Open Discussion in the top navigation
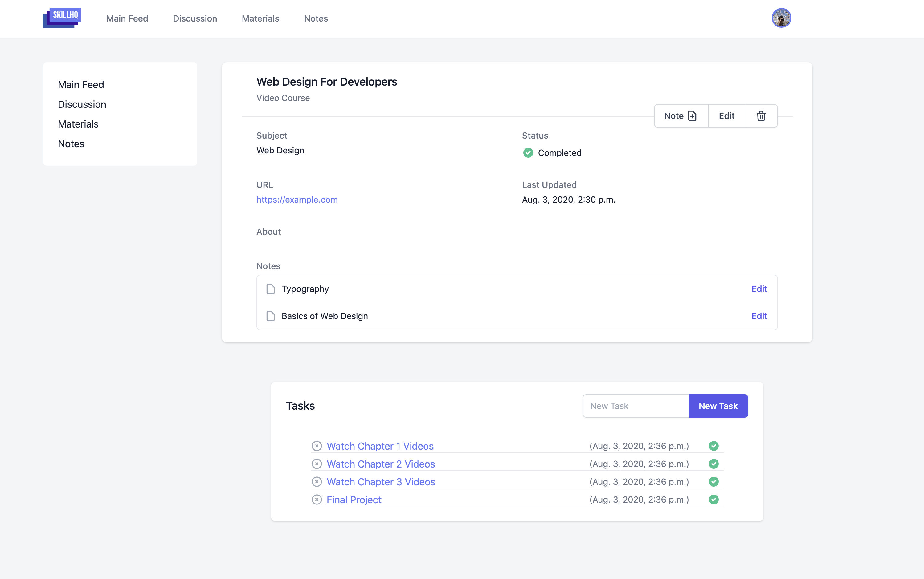Screen dimensions: 924x579 (195, 18)
